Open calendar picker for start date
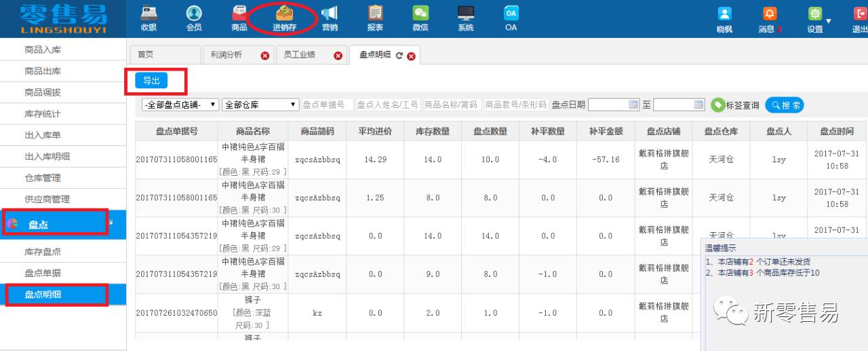The height and width of the screenshot is (351, 868). (x=633, y=105)
